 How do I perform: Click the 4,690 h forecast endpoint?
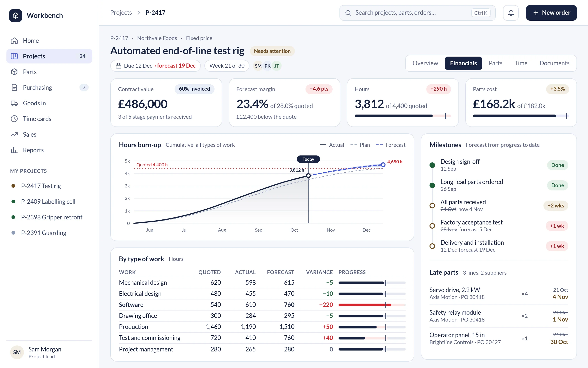tap(383, 165)
